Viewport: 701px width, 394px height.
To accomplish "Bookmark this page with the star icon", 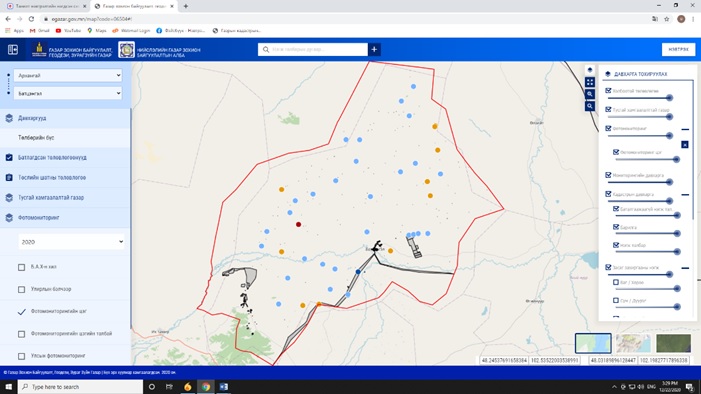I will click(667, 19).
